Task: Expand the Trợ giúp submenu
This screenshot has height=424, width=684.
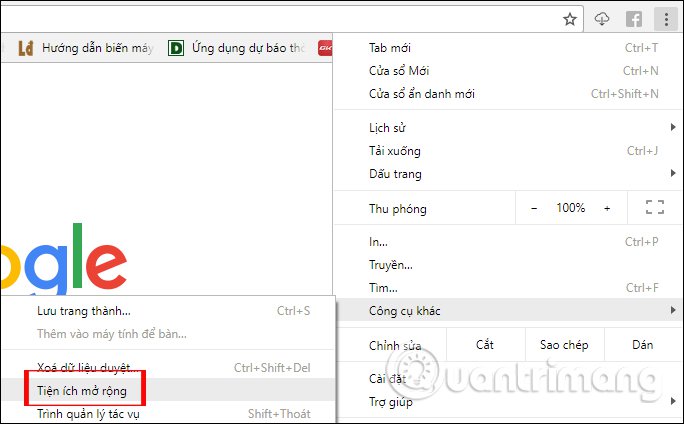Action: point(508,402)
